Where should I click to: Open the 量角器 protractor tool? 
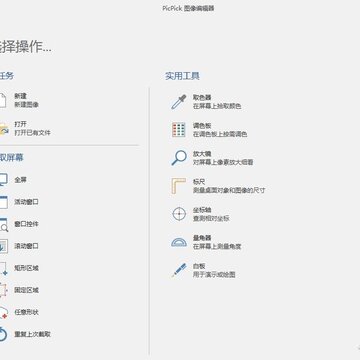point(206,242)
